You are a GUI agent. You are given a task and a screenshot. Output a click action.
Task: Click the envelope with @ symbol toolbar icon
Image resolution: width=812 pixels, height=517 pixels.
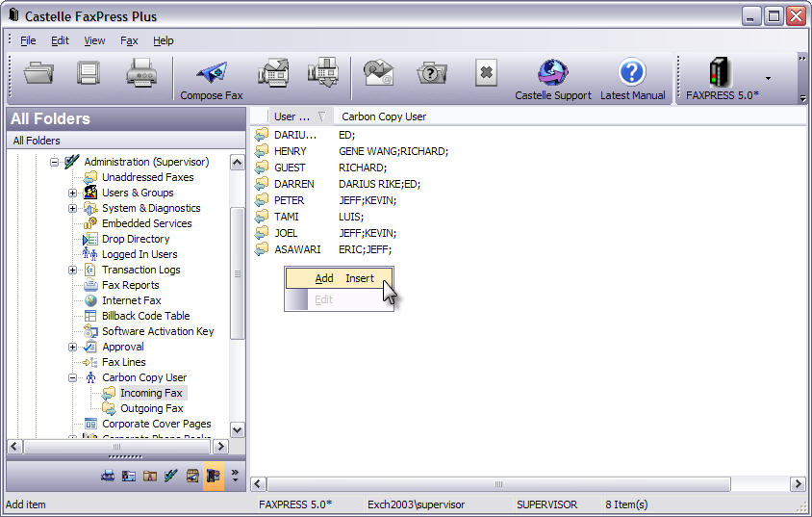(378, 72)
